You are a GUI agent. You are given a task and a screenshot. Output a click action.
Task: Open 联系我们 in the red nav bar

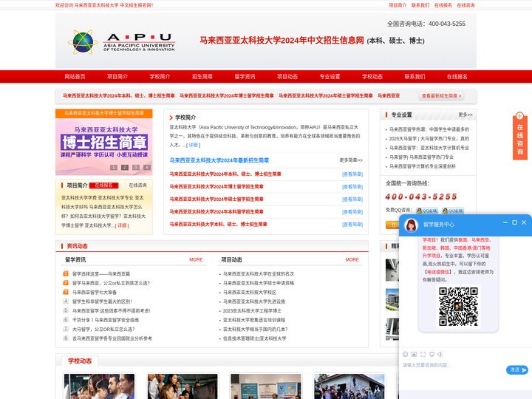415,77
